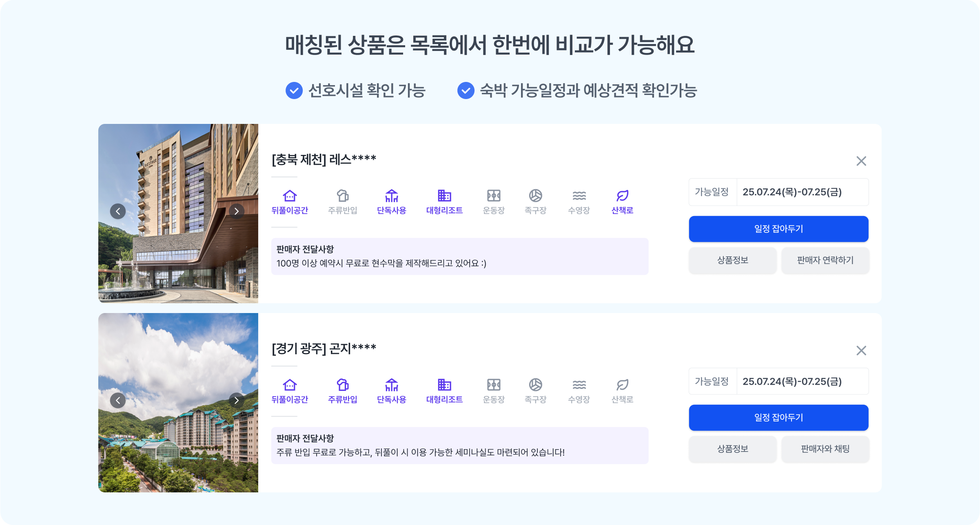This screenshot has width=980, height=525.
Task: Click 판매자 연락하기 button
Action: (825, 260)
